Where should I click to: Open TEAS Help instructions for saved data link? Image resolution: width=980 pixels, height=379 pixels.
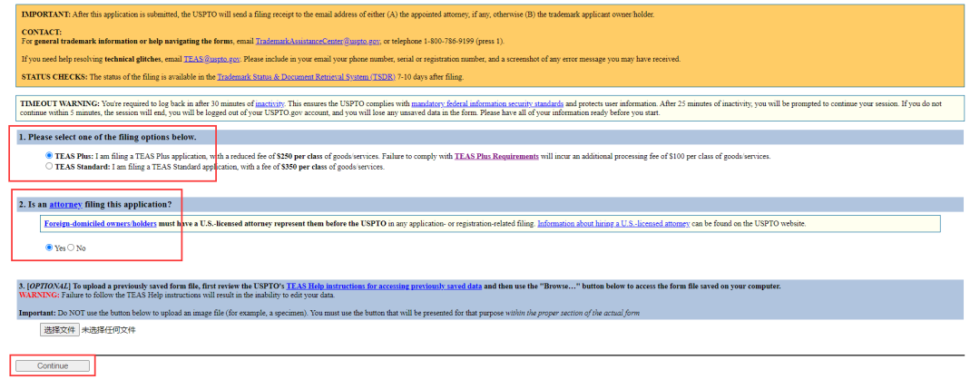[x=384, y=287]
